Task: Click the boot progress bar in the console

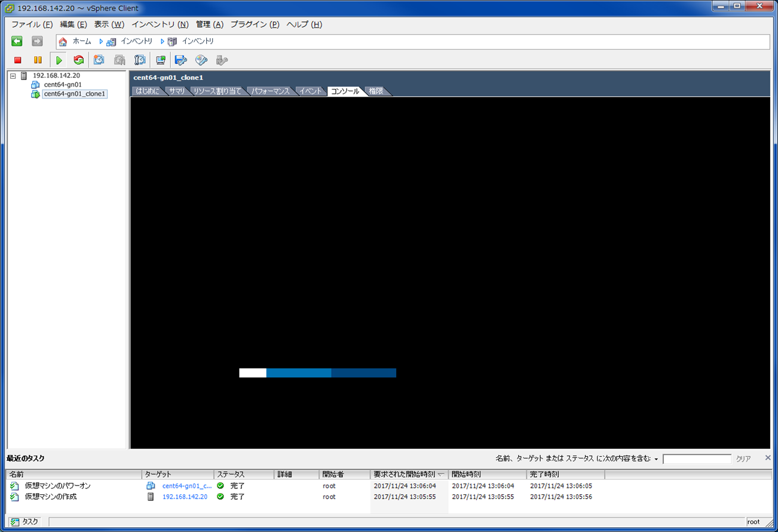Action: tap(317, 373)
